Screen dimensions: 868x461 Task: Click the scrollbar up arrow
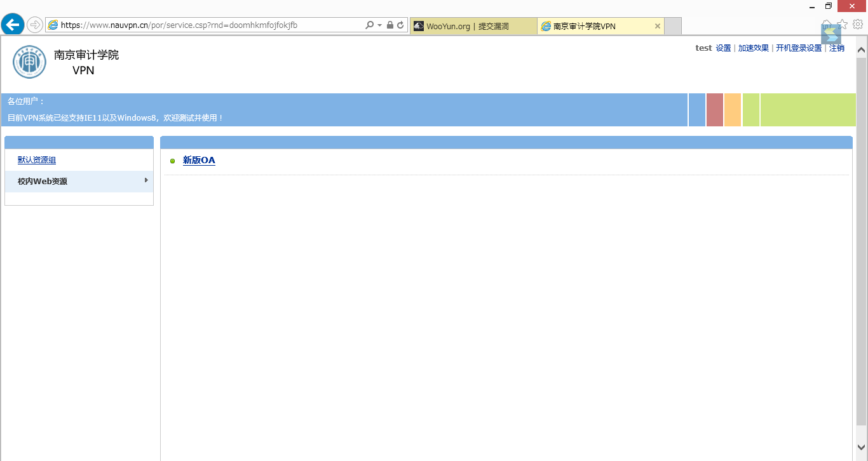click(862, 49)
